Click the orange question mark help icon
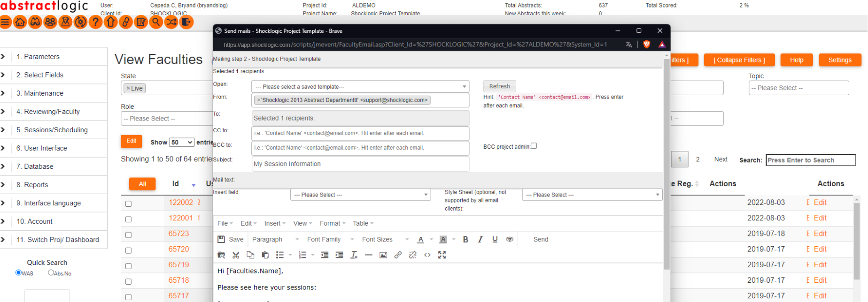The image size is (868, 302). tap(95, 22)
